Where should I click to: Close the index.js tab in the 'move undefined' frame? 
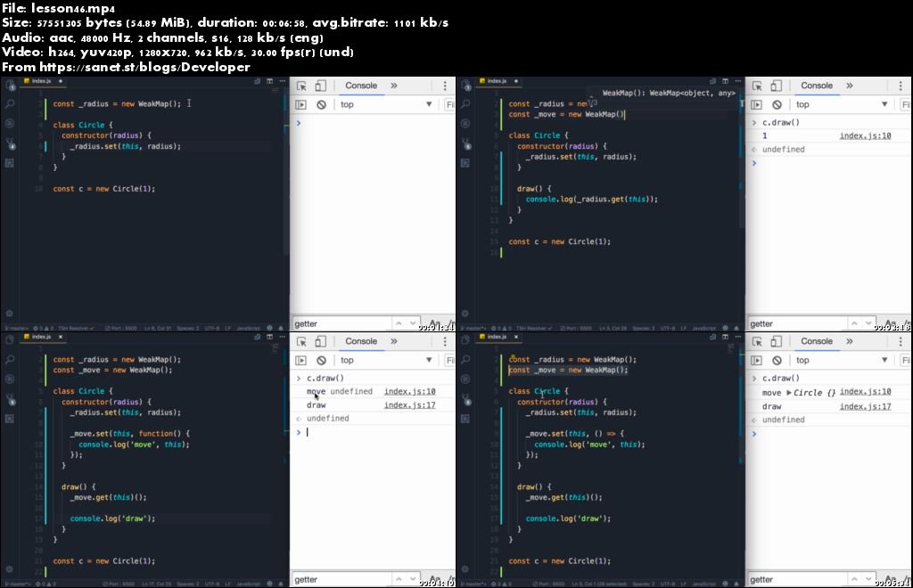click(x=61, y=337)
